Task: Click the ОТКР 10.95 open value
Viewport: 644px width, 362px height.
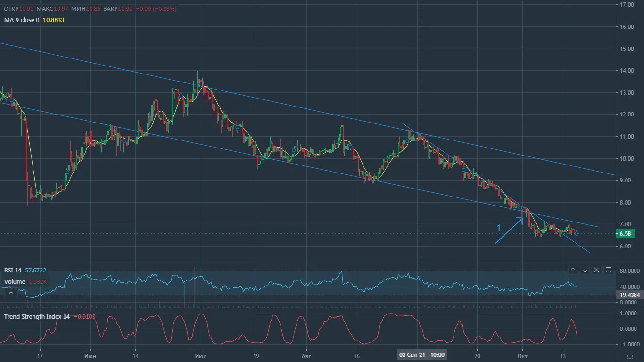Action: tap(18, 9)
